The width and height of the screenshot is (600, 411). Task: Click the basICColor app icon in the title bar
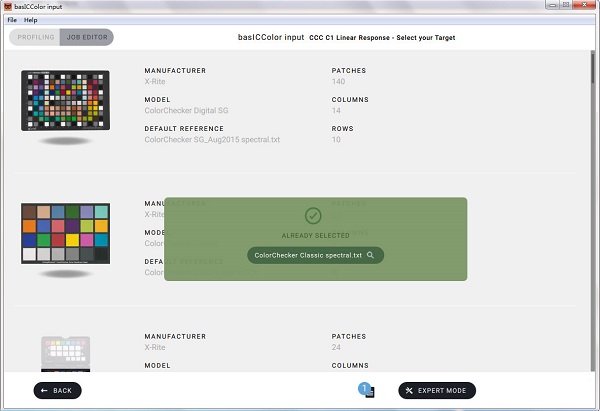point(8,6)
